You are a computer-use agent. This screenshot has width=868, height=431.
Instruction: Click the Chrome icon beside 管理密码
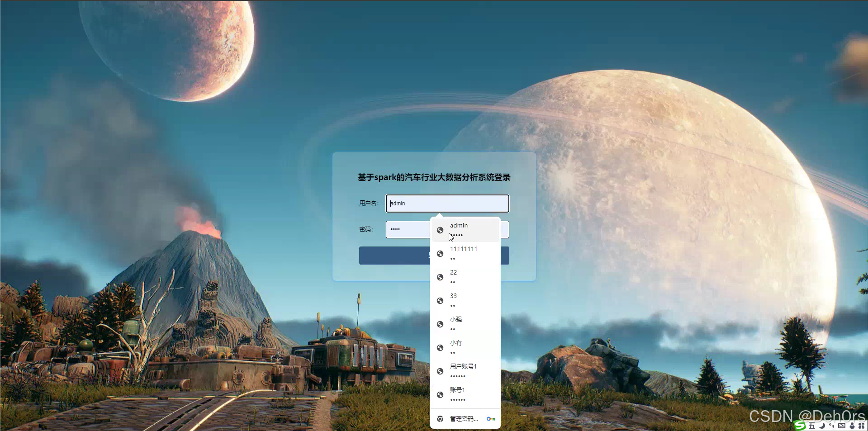(440, 419)
